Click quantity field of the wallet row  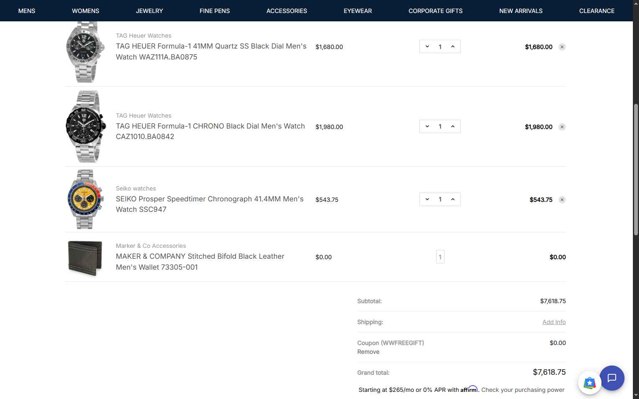pyautogui.click(x=440, y=257)
